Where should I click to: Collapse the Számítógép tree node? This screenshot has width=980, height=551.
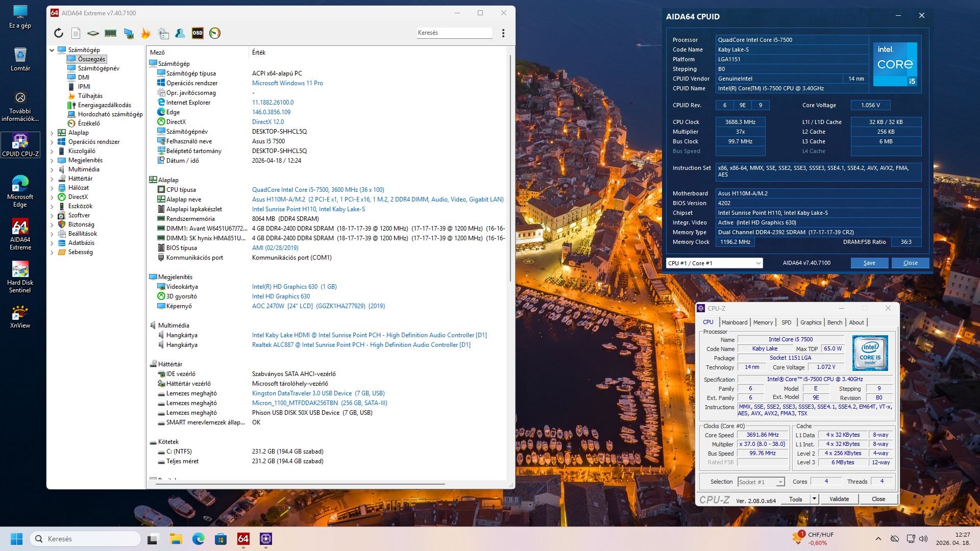(x=52, y=50)
